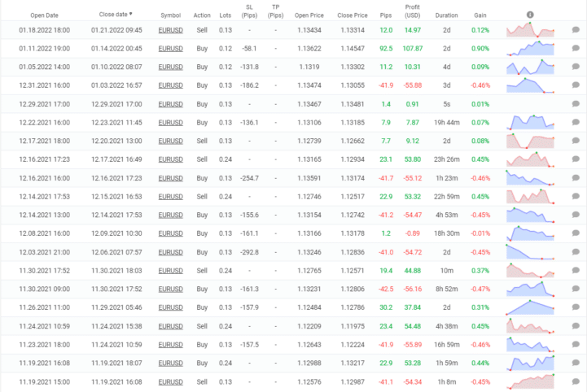The height and width of the screenshot is (392, 587).
Task: Select stop loss value -254.7
Action: pyautogui.click(x=249, y=178)
